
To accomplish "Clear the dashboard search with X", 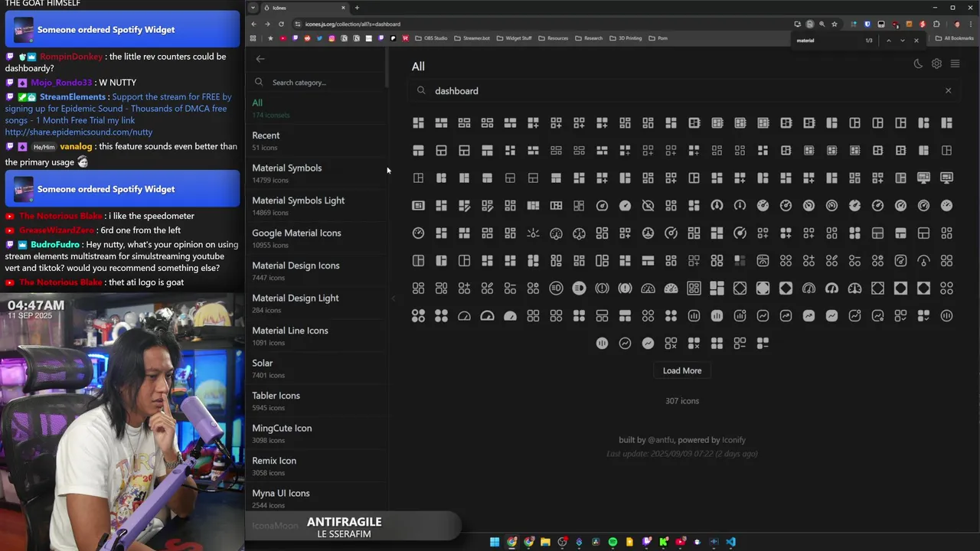I will (948, 90).
